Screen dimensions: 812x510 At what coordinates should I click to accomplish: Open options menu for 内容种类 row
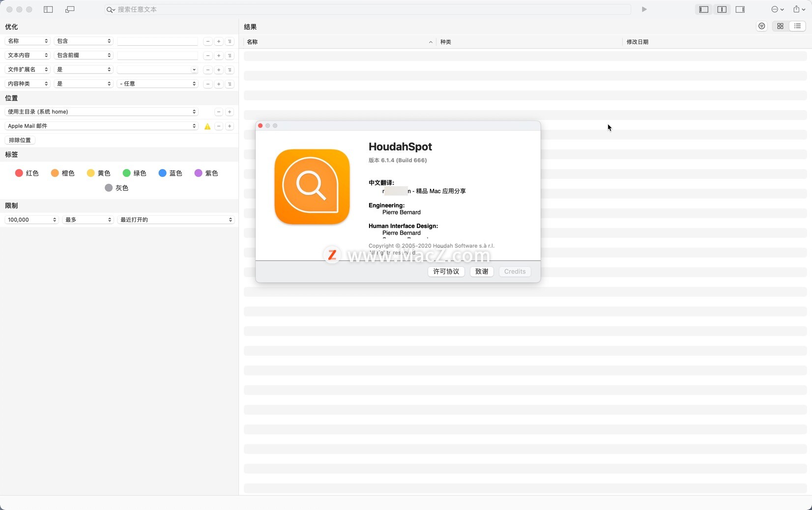(x=230, y=85)
